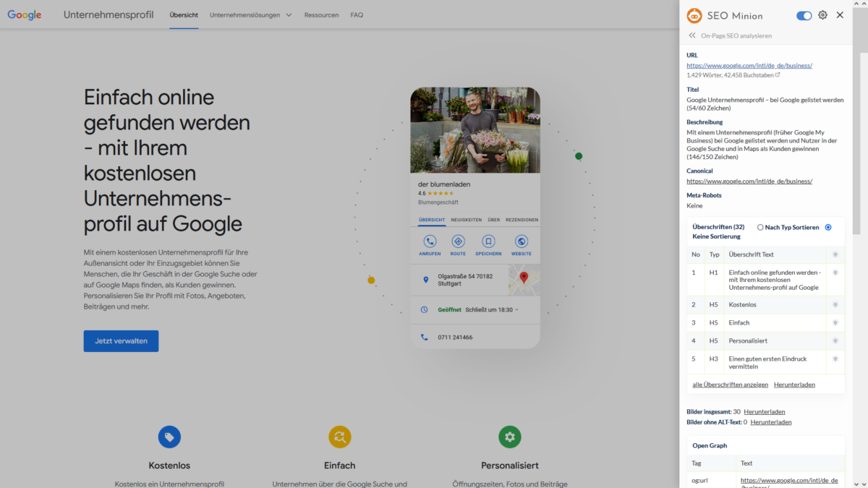The height and width of the screenshot is (488, 868).
Task: Click external link icon next to Buchstaben
Action: click(x=778, y=74)
